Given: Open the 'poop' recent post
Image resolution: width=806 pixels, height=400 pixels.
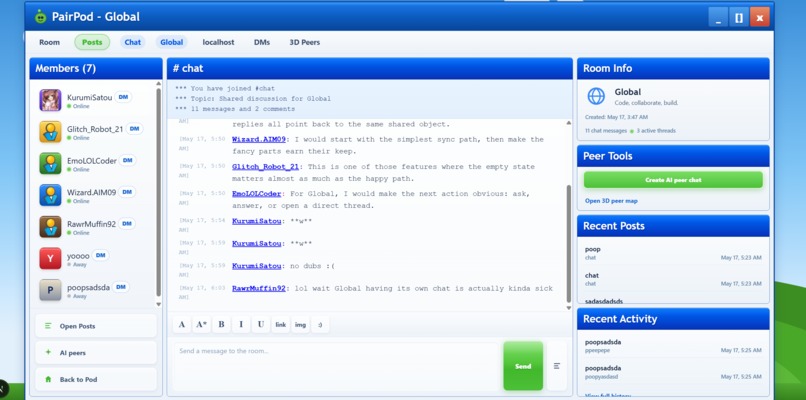Looking at the screenshot, I should (673, 253).
